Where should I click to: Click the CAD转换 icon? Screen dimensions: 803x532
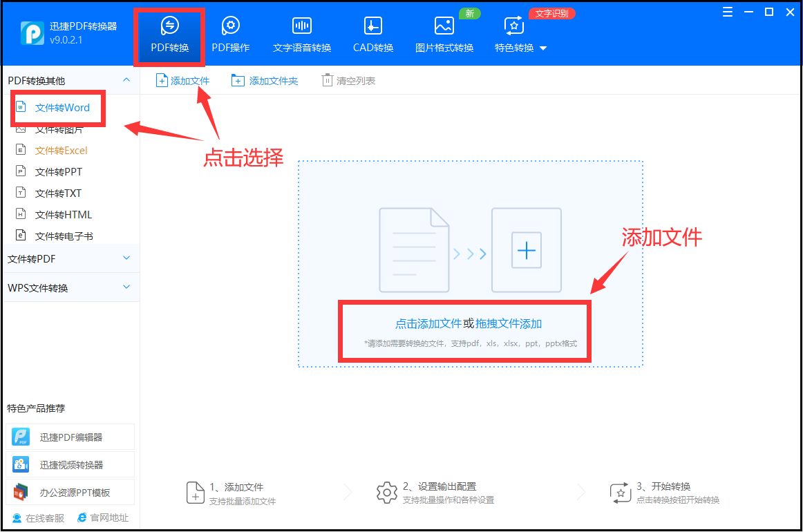click(373, 25)
